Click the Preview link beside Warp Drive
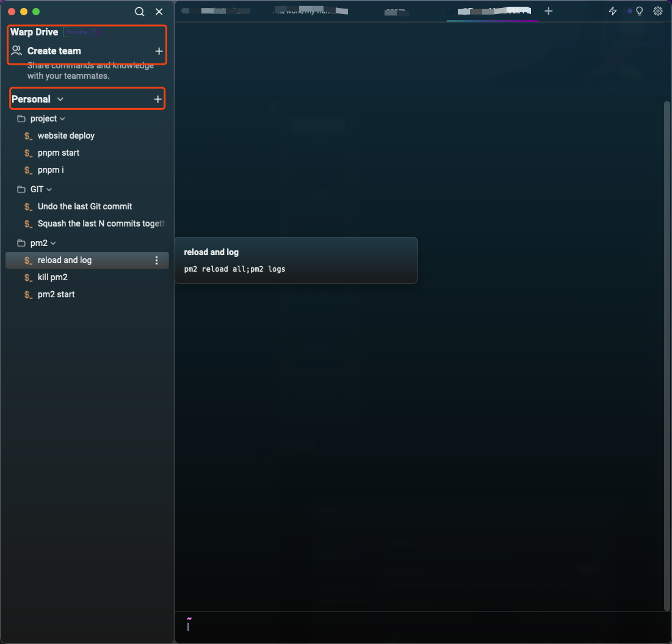This screenshot has width=672, height=644. point(80,32)
